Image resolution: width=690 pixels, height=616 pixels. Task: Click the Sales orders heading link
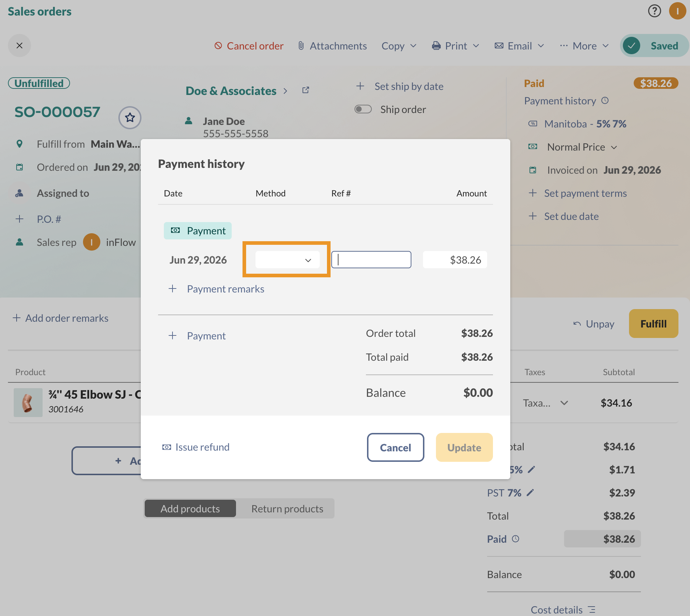pyautogui.click(x=40, y=11)
